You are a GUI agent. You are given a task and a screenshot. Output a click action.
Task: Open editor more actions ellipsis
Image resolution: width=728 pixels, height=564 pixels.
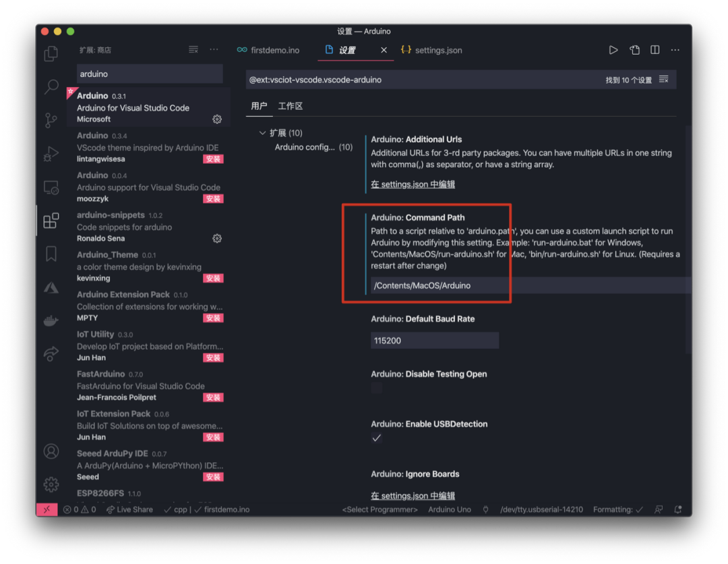click(x=675, y=50)
